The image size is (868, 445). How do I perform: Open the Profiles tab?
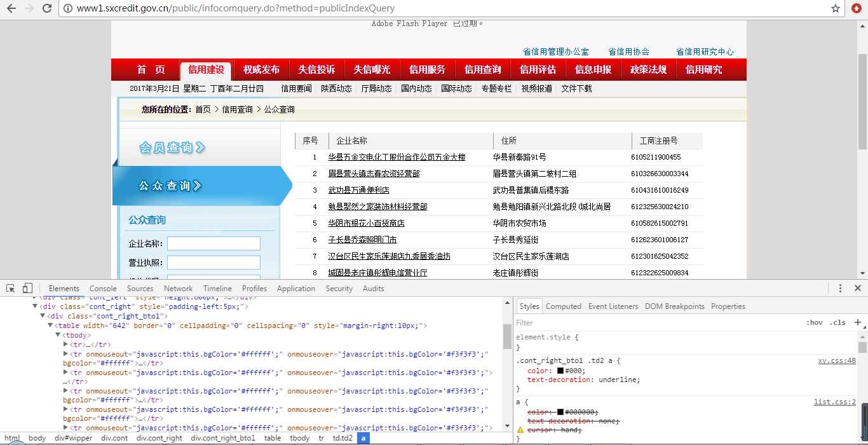[254, 288]
